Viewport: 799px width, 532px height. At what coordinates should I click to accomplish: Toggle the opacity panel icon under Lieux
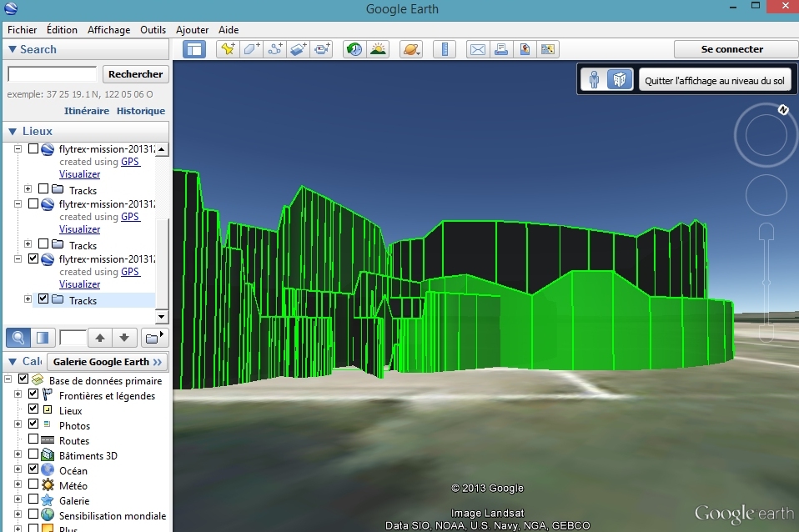43,338
